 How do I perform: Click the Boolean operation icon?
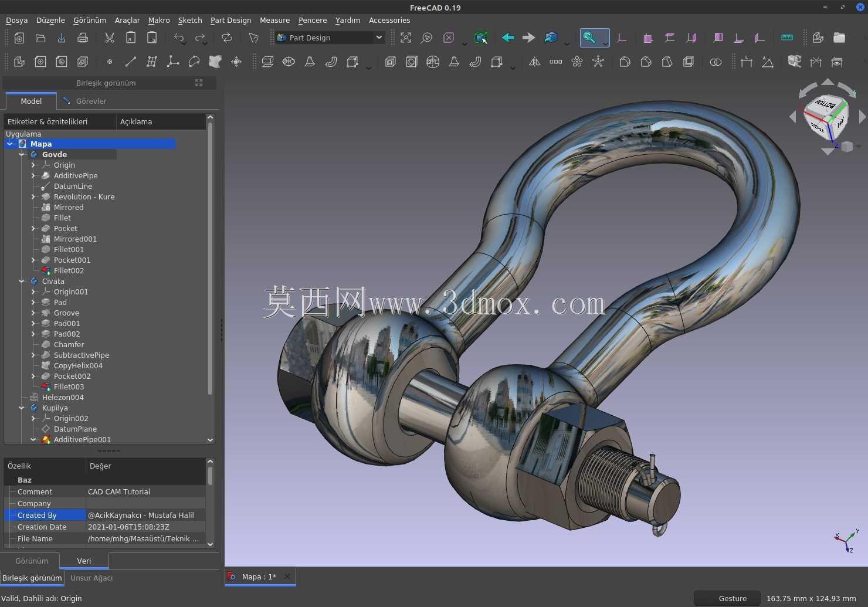pos(716,62)
